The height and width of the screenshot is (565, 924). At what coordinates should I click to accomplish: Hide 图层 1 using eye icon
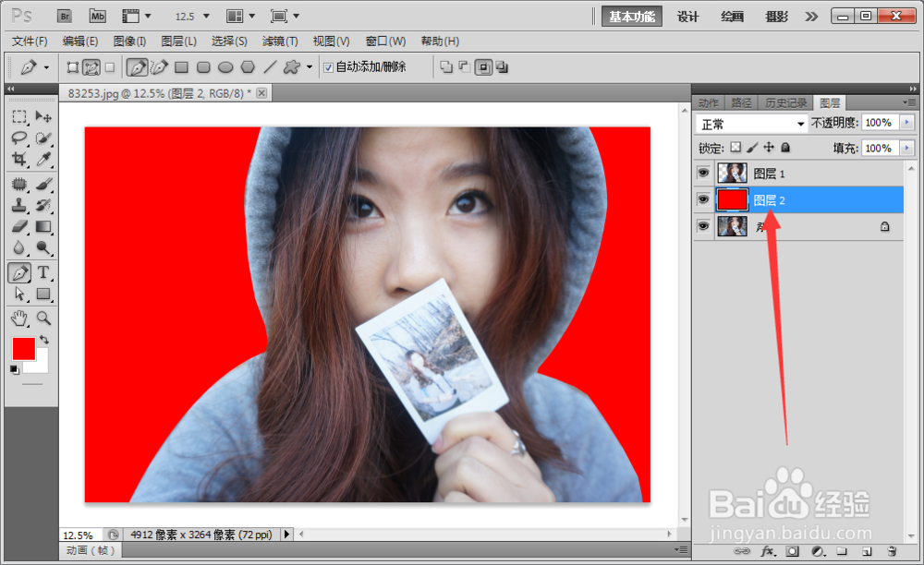tap(703, 173)
